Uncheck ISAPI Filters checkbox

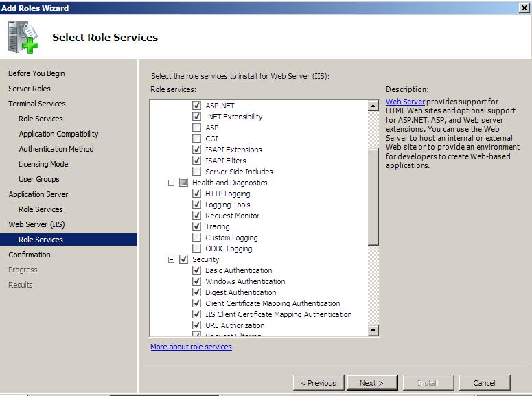click(x=197, y=160)
